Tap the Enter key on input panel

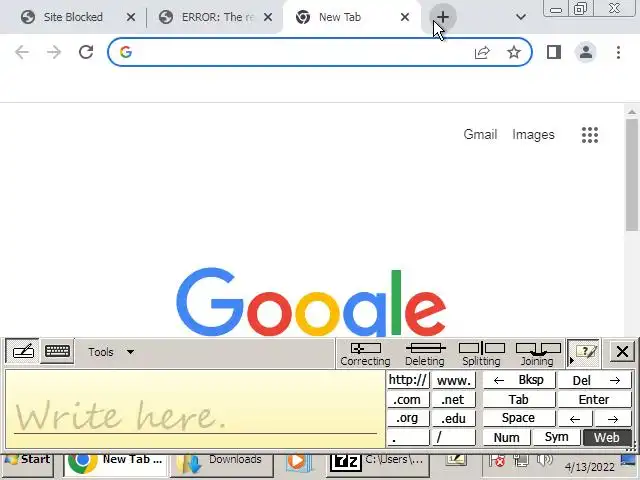595,399
